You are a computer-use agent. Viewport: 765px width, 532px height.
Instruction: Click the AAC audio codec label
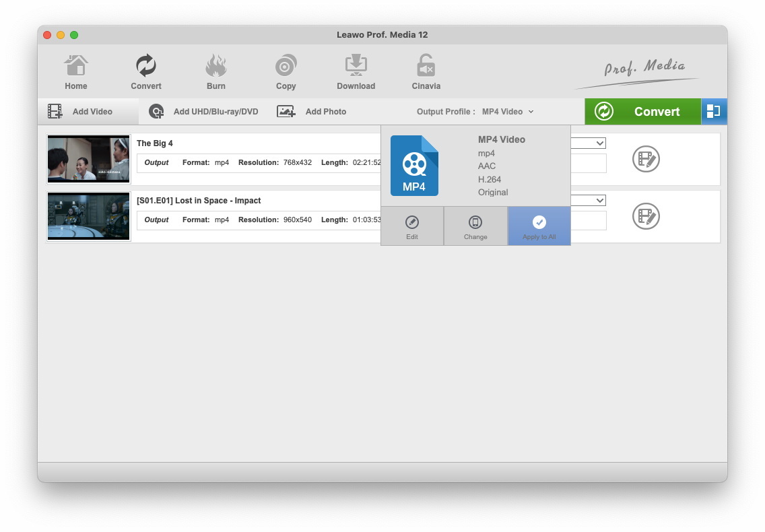pyautogui.click(x=486, y=166)
